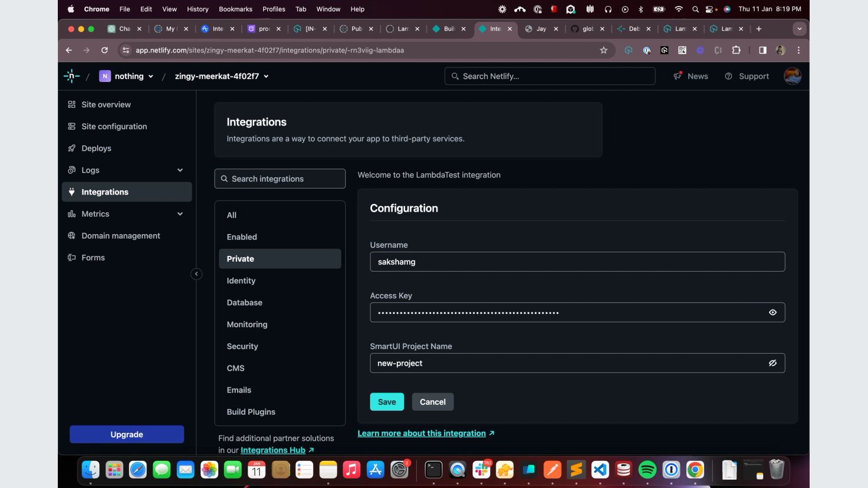This screenshot has width=868, height=488.
Task: Select the Private integrations category
Action: (280, 259)
